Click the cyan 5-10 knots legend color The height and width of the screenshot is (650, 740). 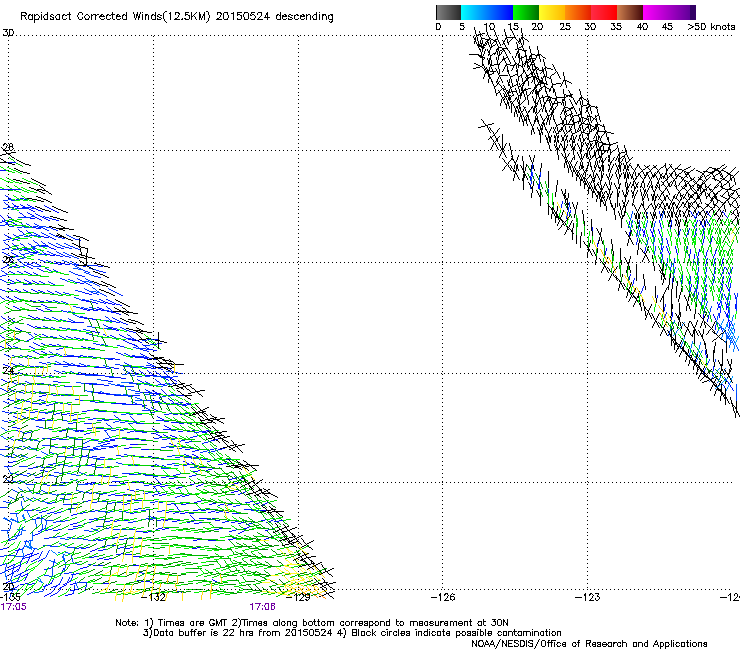click(x=474, y=12)
